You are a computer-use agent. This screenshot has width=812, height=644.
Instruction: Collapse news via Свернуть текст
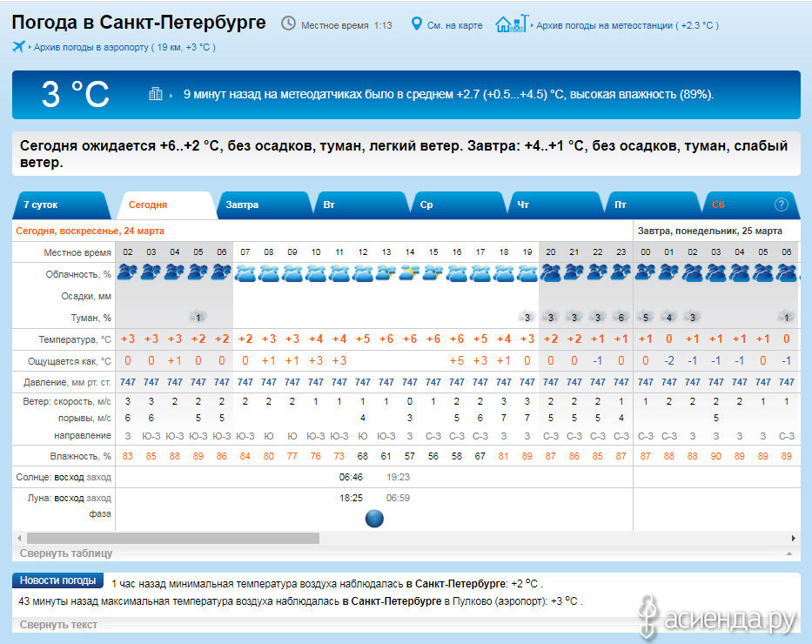point(58,624)
